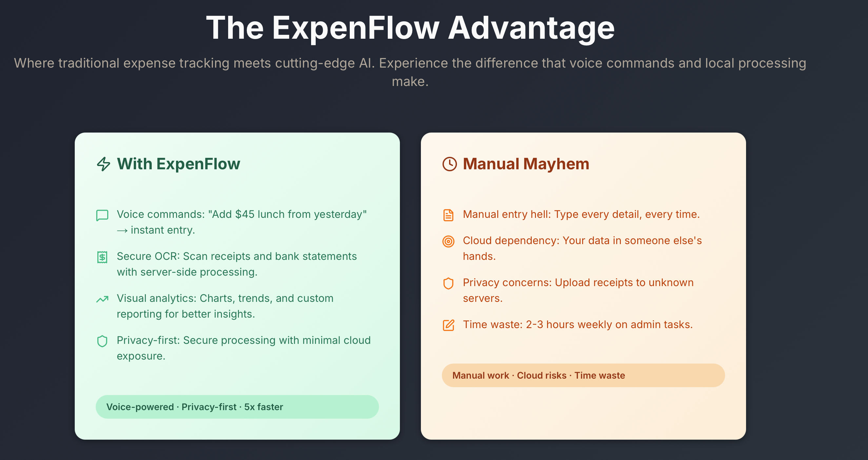Click the Voice commands feature text
This screenshot has width=868, height=460.
click(241, 222)
